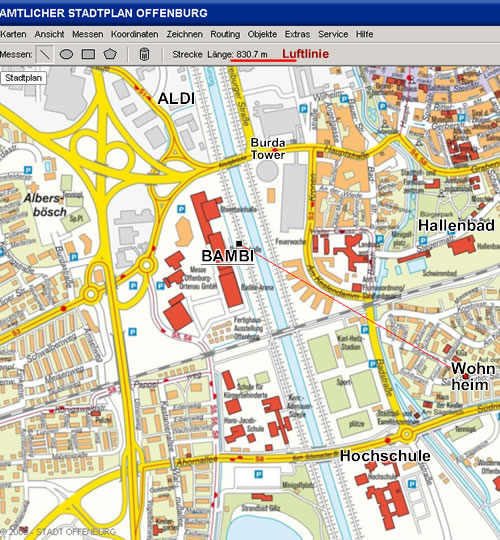This screenshot has width=500, height=540.
Task: Click the ALDI label on the map
Action: 176,98
